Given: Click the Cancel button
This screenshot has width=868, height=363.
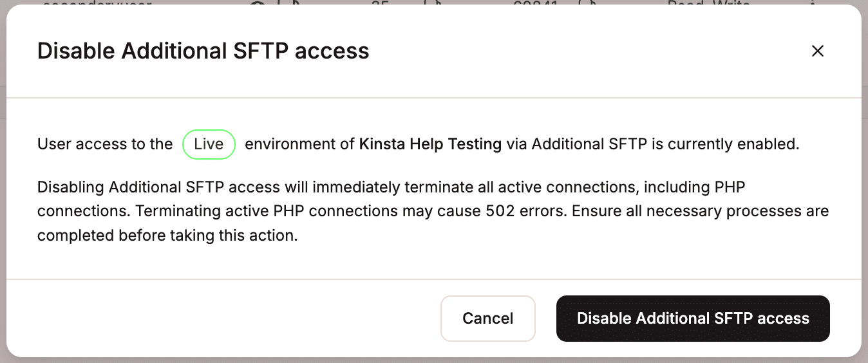Looking at the screenshot, I should coord(488,319).
